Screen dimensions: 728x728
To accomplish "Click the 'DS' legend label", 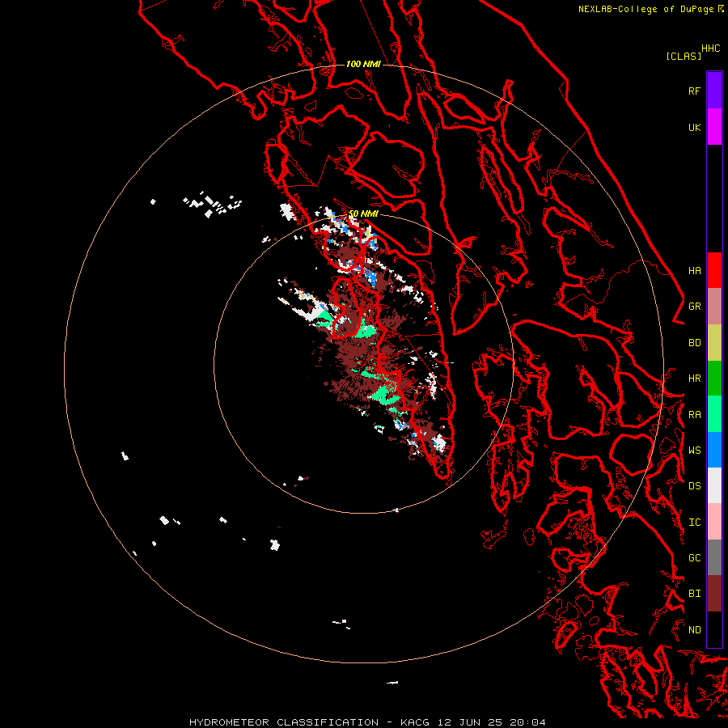I will click(694, 486).
